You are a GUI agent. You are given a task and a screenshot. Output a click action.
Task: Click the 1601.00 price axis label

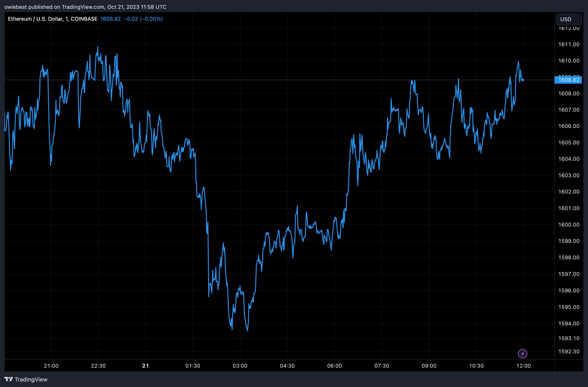569,208
